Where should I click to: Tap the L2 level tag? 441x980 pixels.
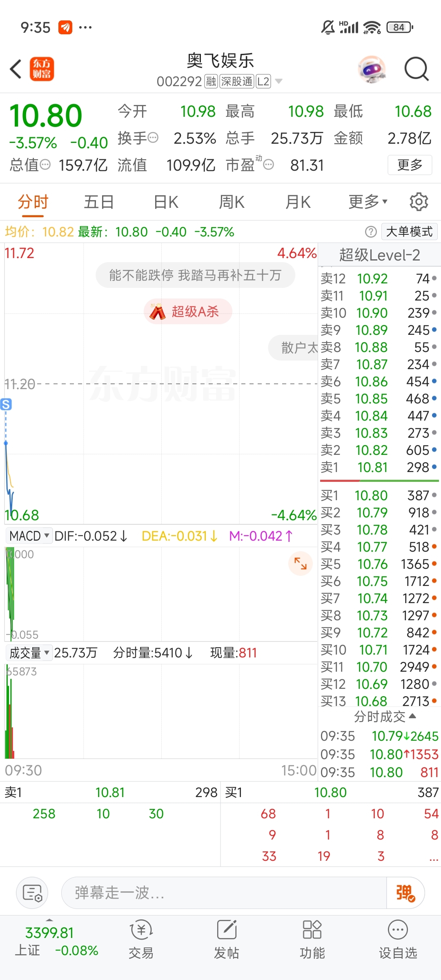[263, 82]
